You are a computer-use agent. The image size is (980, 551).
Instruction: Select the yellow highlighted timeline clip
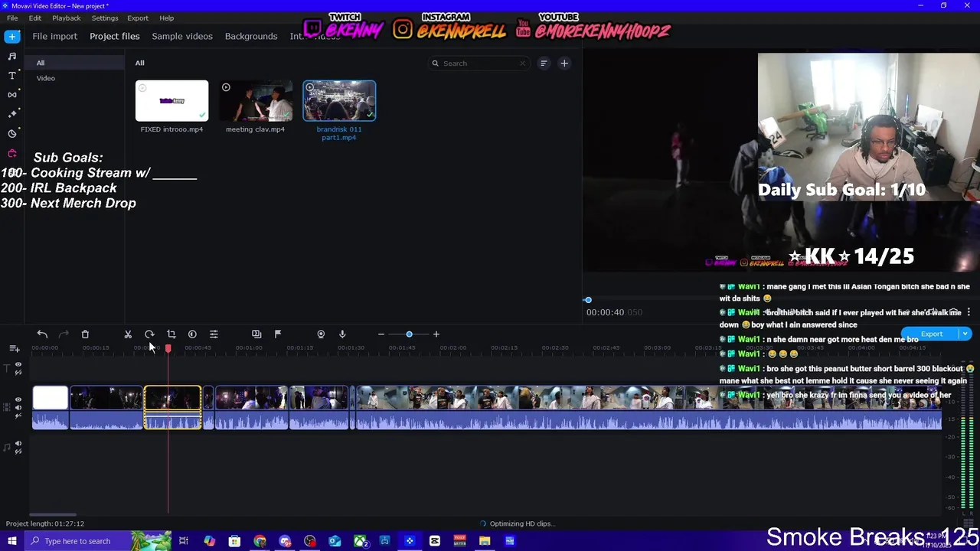173,407
